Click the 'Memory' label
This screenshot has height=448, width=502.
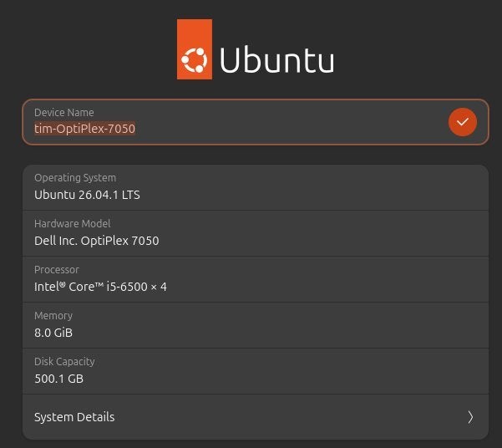click(x=53, y=316)
